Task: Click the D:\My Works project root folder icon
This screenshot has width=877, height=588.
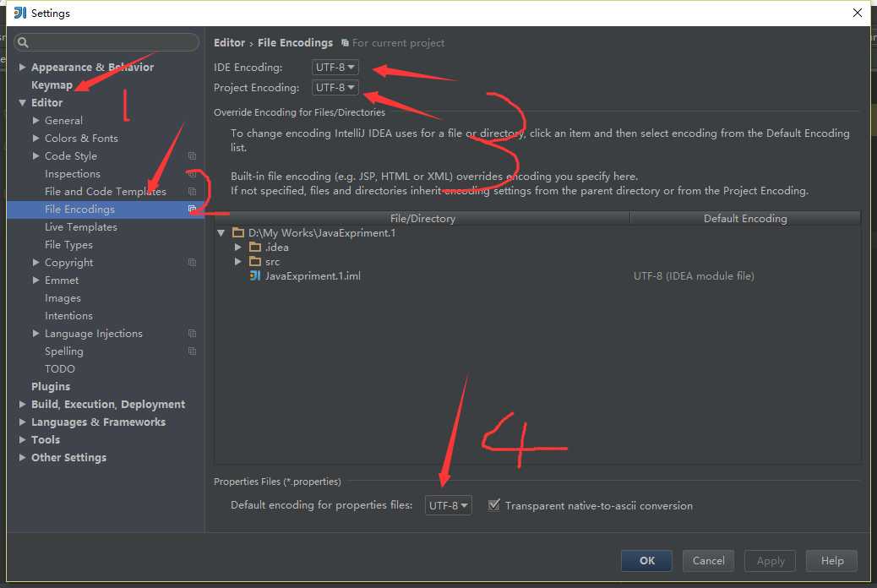Action: pos(238,232)
